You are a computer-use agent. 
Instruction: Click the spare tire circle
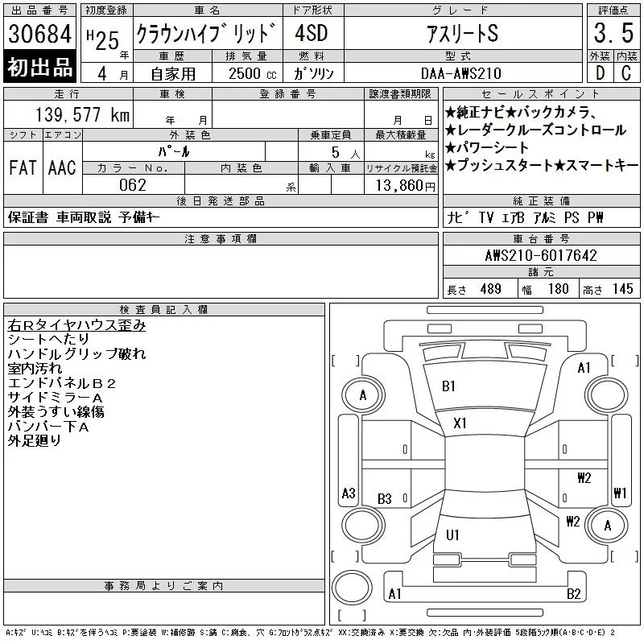point(352,588)
